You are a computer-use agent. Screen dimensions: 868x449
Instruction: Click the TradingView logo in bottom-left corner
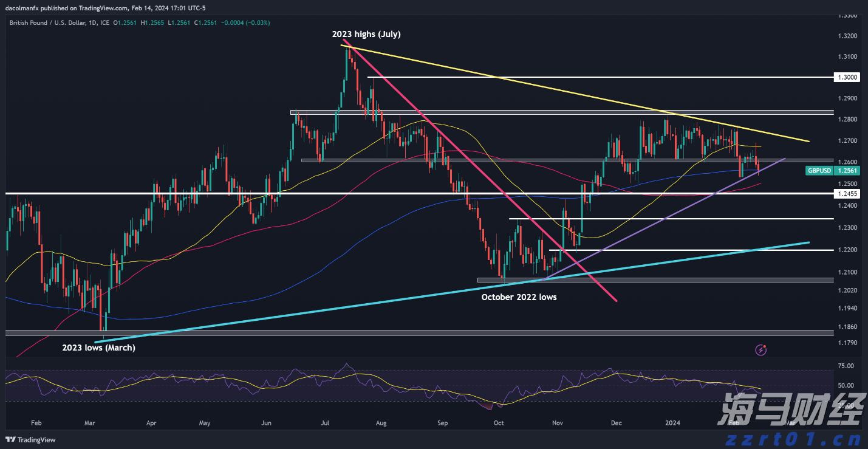(30, 440)
